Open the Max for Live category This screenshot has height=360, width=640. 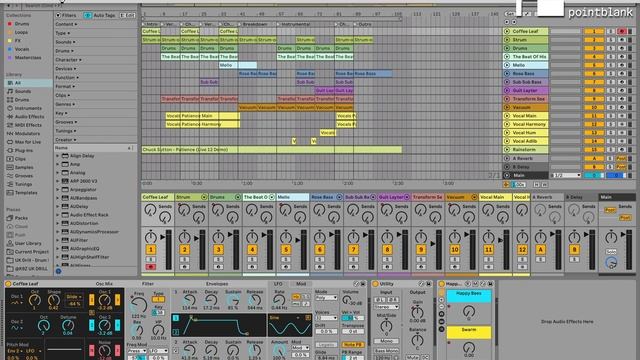[28, 142]
